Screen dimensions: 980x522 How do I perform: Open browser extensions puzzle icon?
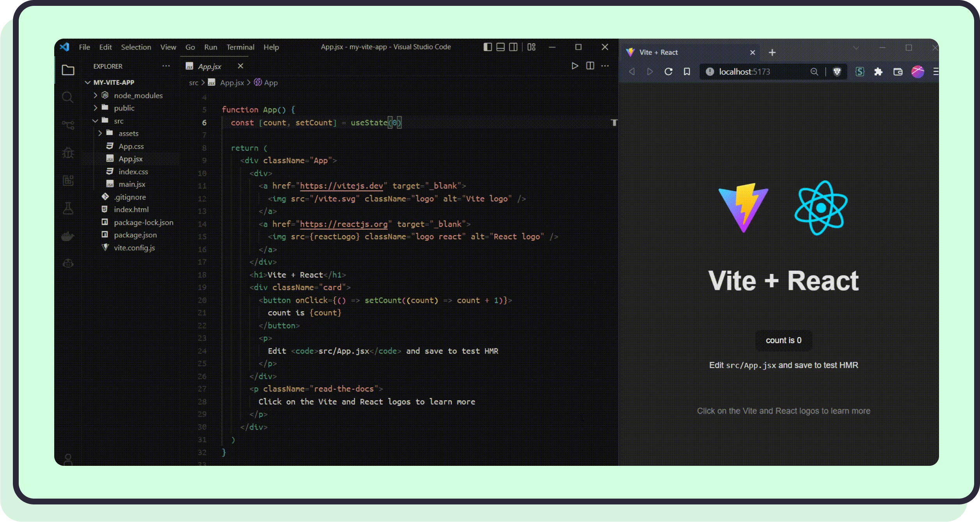tap(878, 72)
